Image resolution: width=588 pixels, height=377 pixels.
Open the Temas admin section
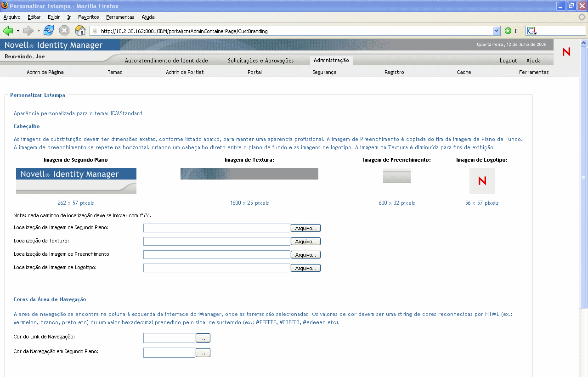(115, 72)
